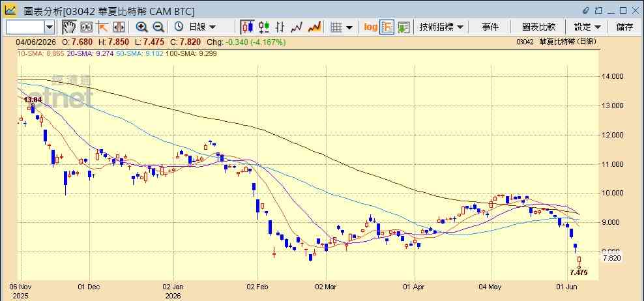Click the chart analysis app icon
Viewport: 644px width, 301px height.
pos(10,10)
